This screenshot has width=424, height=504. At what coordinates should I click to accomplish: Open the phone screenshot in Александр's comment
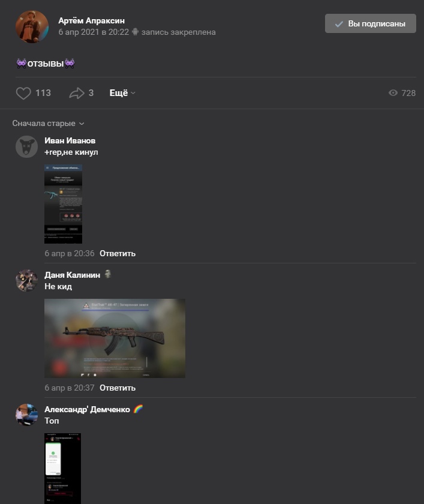[x=62, y=469]
